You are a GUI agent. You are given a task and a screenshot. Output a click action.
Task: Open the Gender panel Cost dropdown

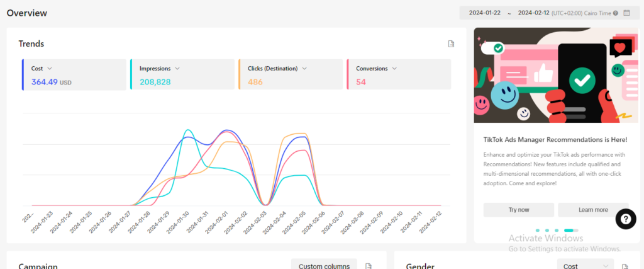point(586,266)
